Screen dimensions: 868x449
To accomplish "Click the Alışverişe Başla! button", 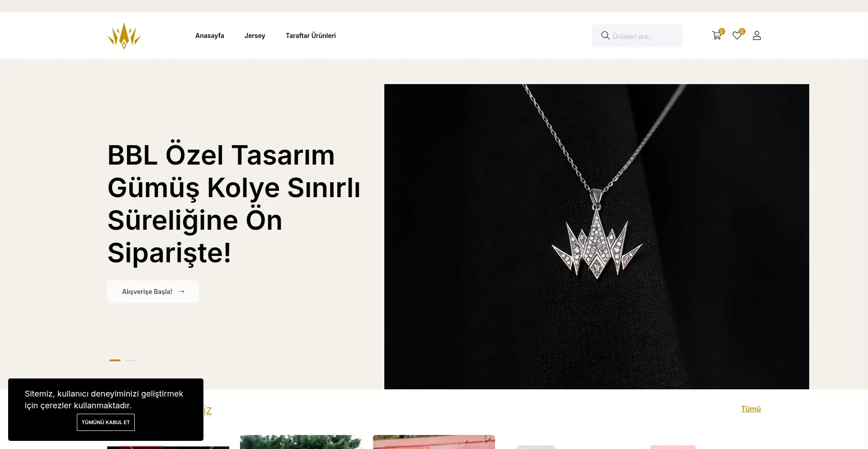I will tap(153, 292).
